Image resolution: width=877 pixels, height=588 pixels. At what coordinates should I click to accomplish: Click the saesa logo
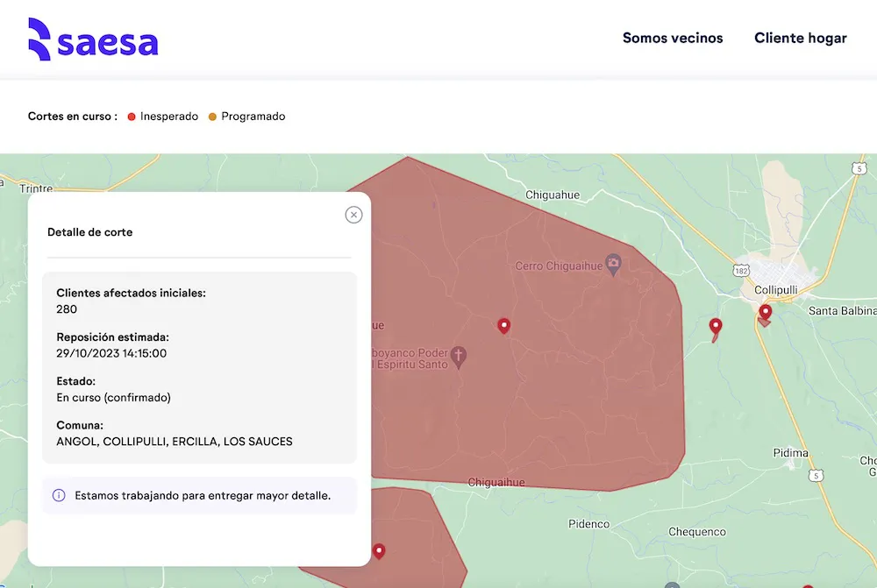(x=93, y=38)
